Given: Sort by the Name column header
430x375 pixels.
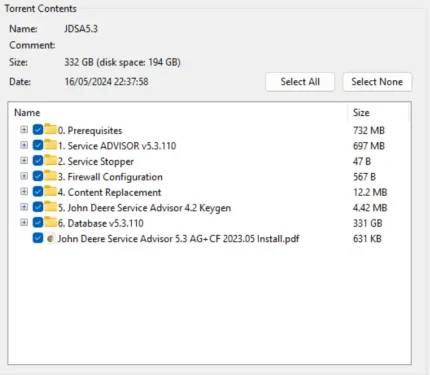Looking at the screenshot, I should tap(27, 113).
